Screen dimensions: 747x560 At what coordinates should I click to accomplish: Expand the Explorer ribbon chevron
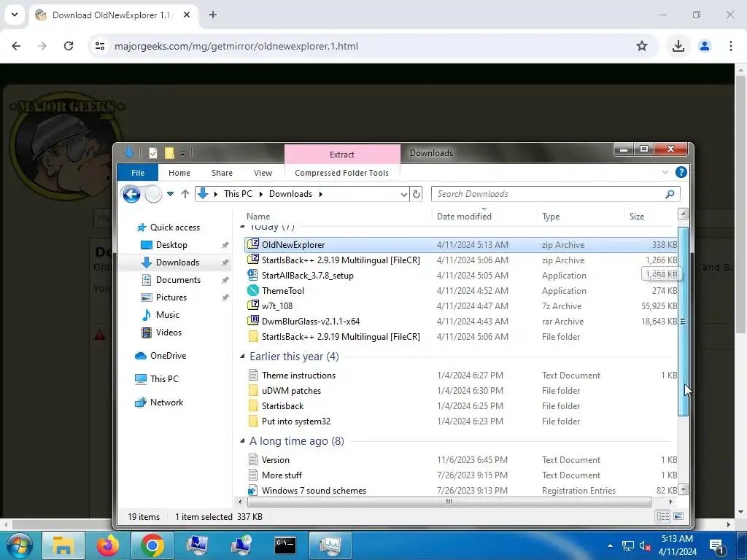click(665, 172)
